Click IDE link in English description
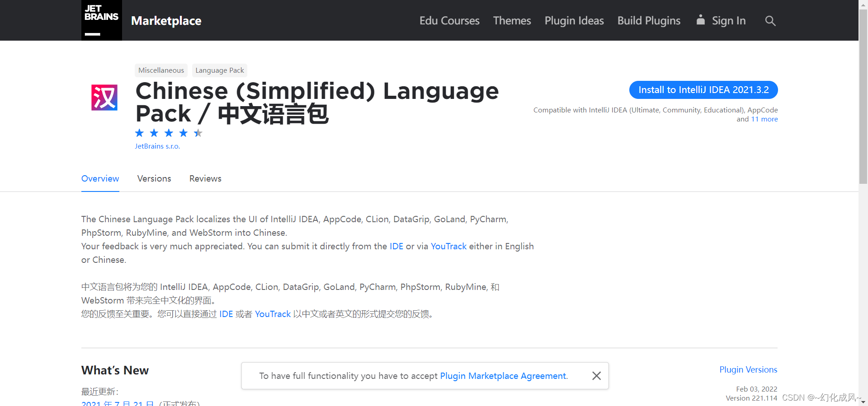Viewport: 868px width, 406px height. [396, 246]
